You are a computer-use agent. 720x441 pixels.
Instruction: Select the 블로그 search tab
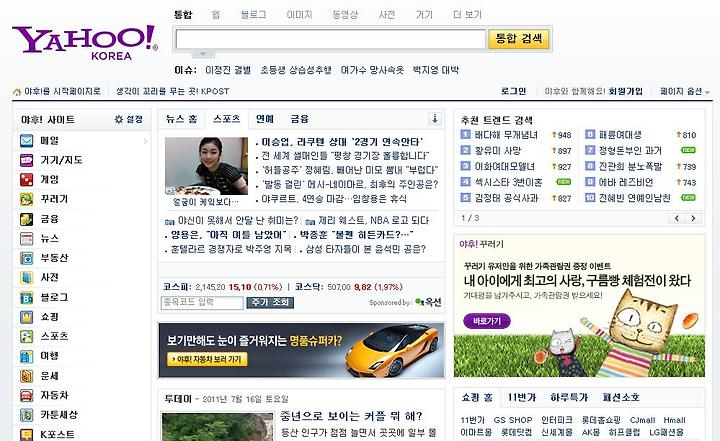pos(253,15)
